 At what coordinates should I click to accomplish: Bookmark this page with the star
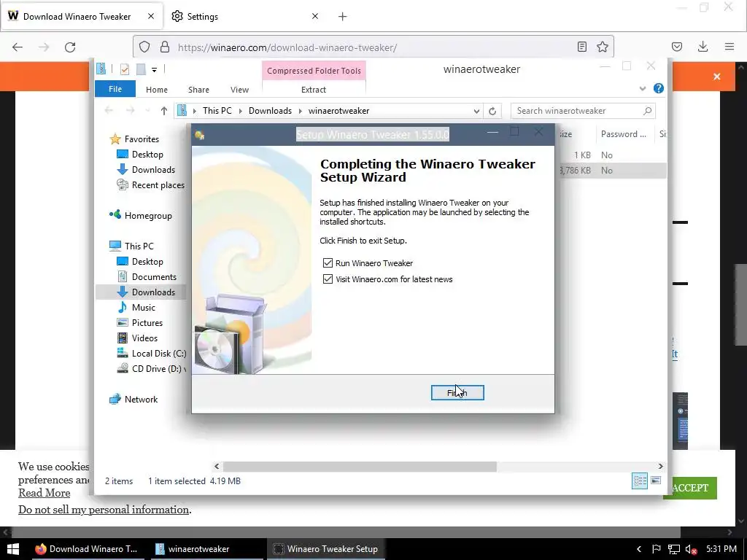point(602,47)
